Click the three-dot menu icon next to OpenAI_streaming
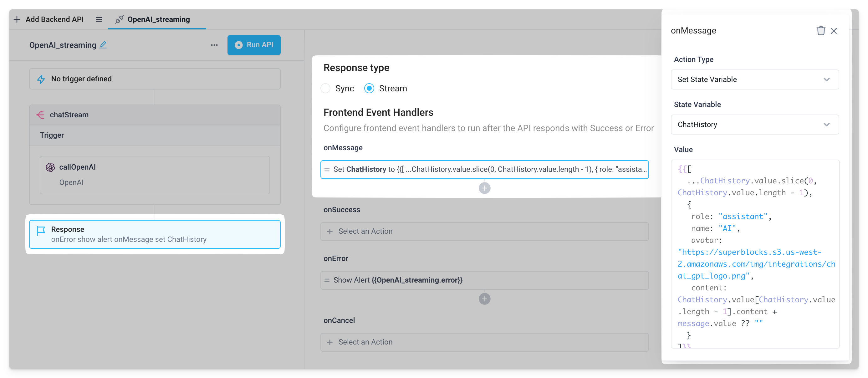Image resolution: width=868 pixels, height=378 pixels. (x=215, y=45)
